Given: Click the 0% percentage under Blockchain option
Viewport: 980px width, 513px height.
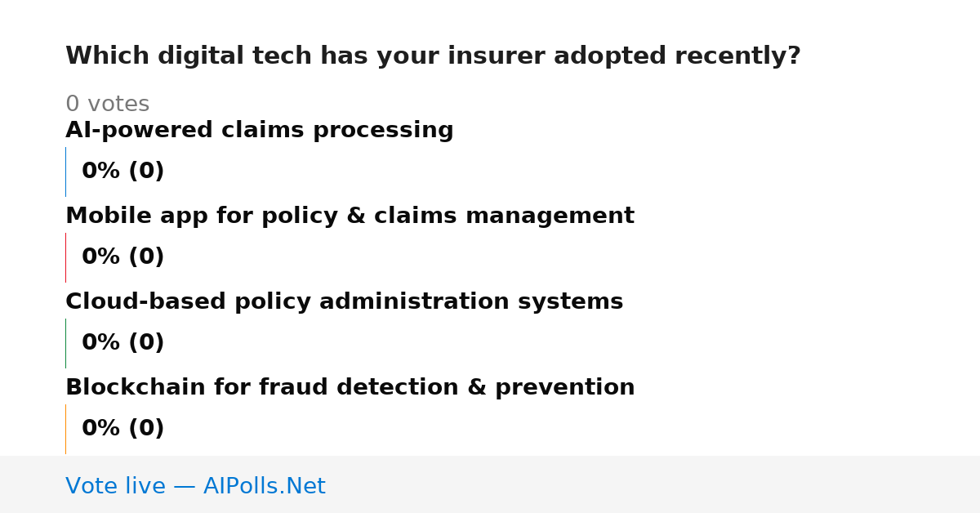Looking at the screenshot, I should point(101,429).
